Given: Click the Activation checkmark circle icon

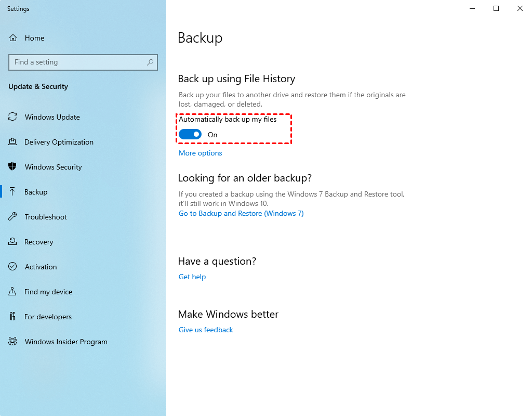Looking at the screenshot, I should (13, 267).
